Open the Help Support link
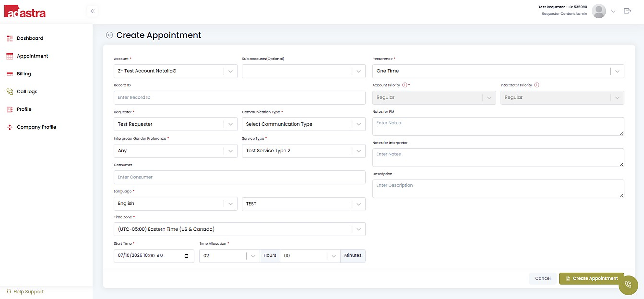The width and height of the screenshot is (644, 299). coord(25,292)
